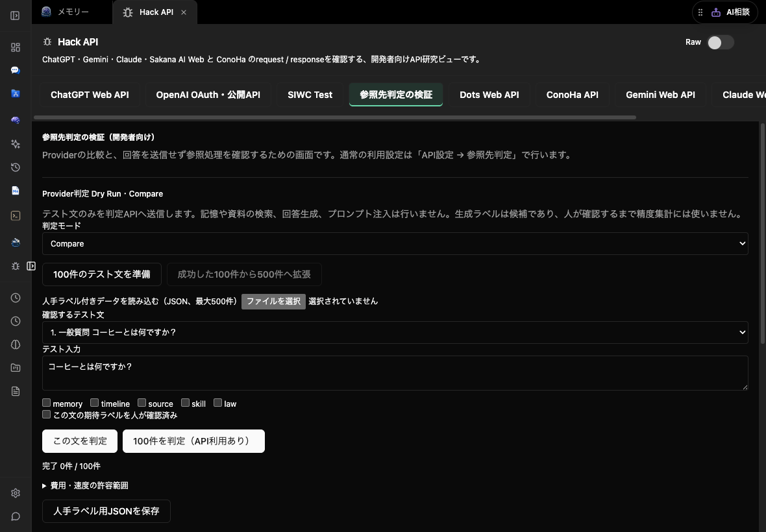Click 人手ラベル用JSONを保存 button
766x532 pixels.
pos(106,511)
